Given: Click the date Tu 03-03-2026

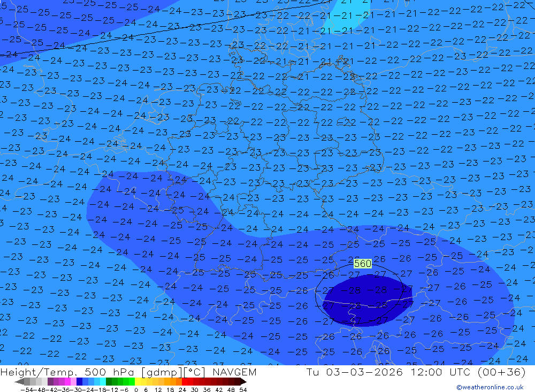Looking at the screenshot, I should (x=355, y=372).
